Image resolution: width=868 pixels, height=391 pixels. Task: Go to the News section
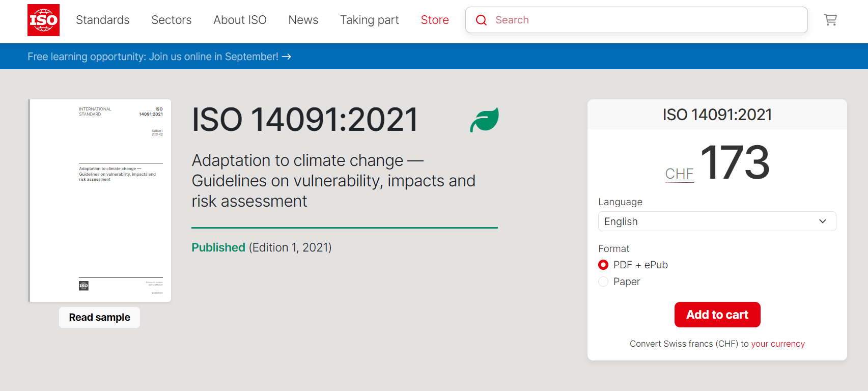click(x=303, y=20)
